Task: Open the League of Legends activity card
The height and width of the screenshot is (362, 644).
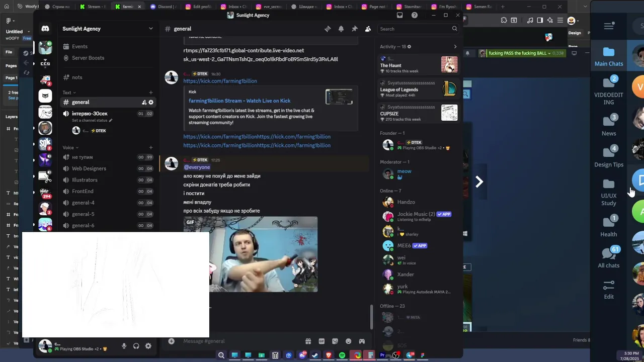Action: (418, 88)
